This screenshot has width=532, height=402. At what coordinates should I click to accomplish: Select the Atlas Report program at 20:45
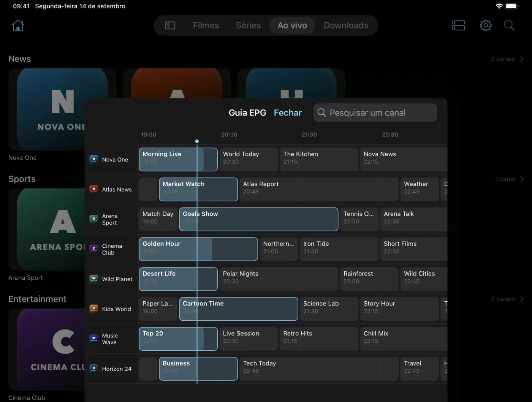click(x=319, y=189)
